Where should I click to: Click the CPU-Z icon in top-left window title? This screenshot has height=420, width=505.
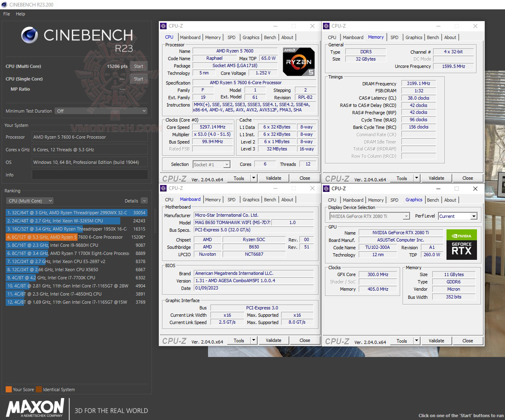coord(163,26)
